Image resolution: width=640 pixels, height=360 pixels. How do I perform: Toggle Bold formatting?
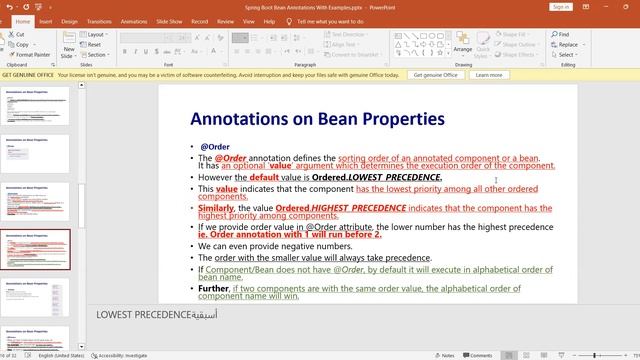click(124, 51)
